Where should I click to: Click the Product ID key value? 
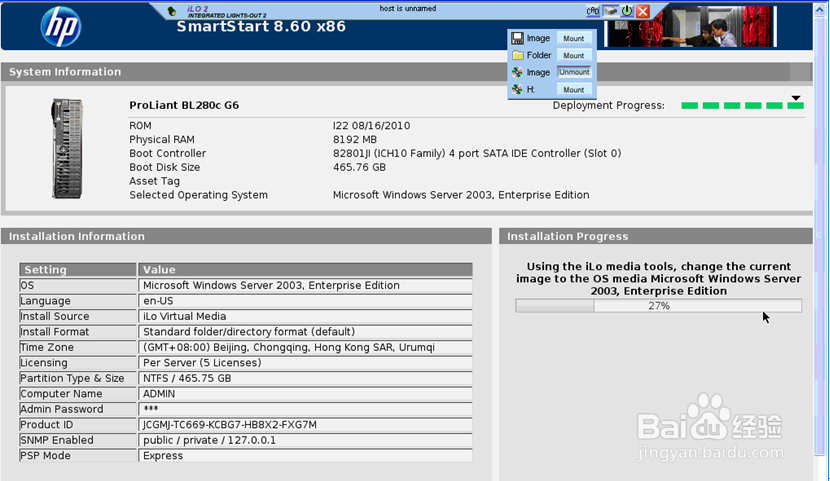click(305, 424)
